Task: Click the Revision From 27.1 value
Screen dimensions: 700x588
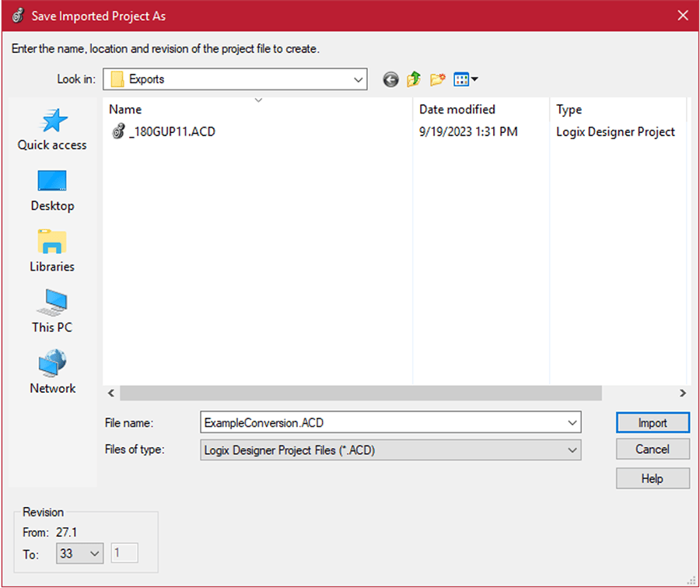Action: pos(67,532)
